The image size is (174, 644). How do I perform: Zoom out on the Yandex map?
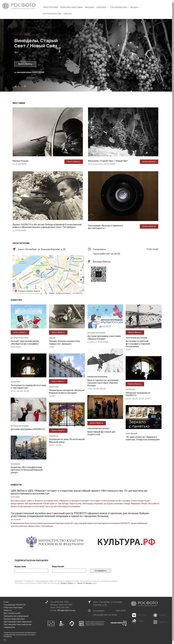(x=81, y=275)
